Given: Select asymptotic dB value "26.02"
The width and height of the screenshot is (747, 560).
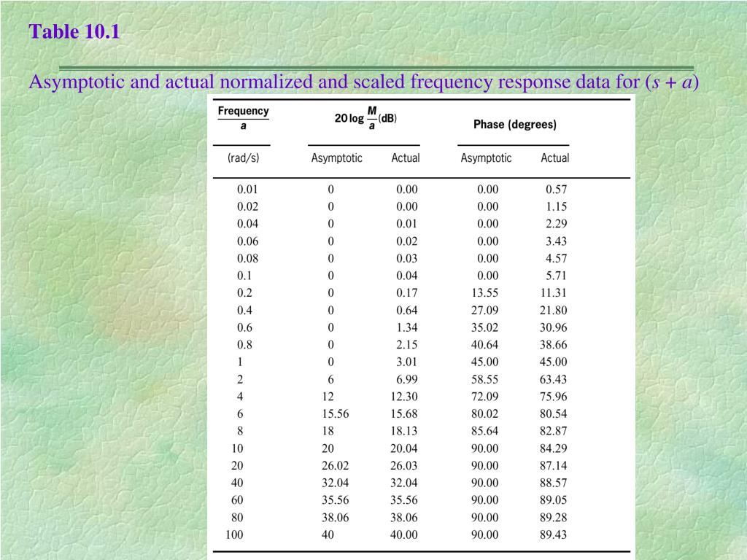Looking at the screenshot, I should [336, 465].
